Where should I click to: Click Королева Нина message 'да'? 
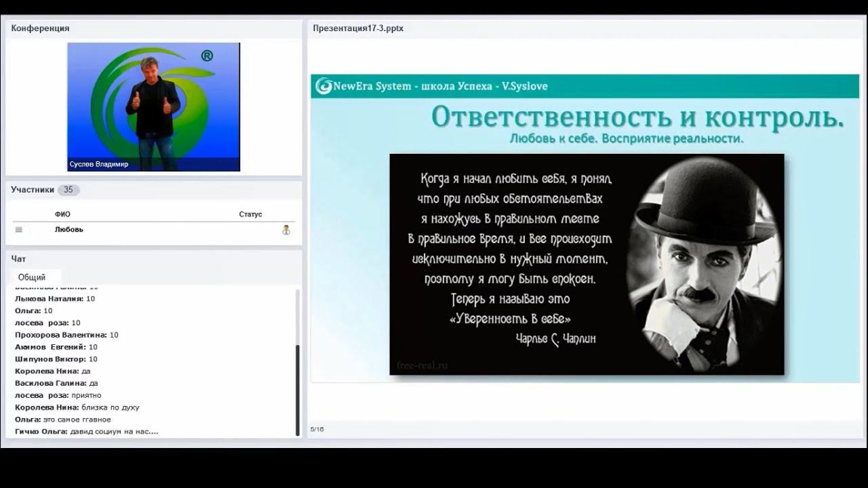coord(52,371)
